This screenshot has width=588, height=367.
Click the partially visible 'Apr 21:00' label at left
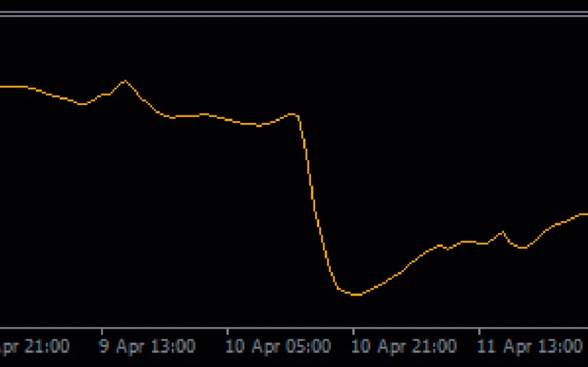tap(34, 346)
